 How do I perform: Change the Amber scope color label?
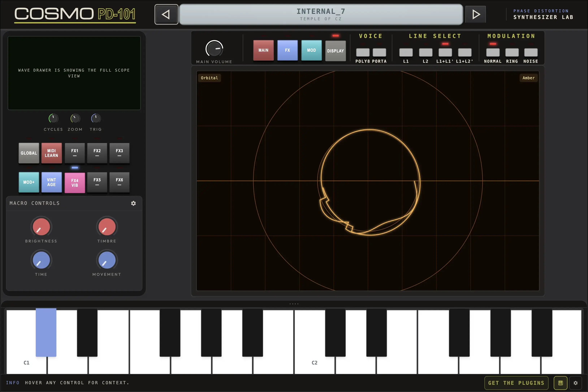pyautogui.click(x=529, y=78)
